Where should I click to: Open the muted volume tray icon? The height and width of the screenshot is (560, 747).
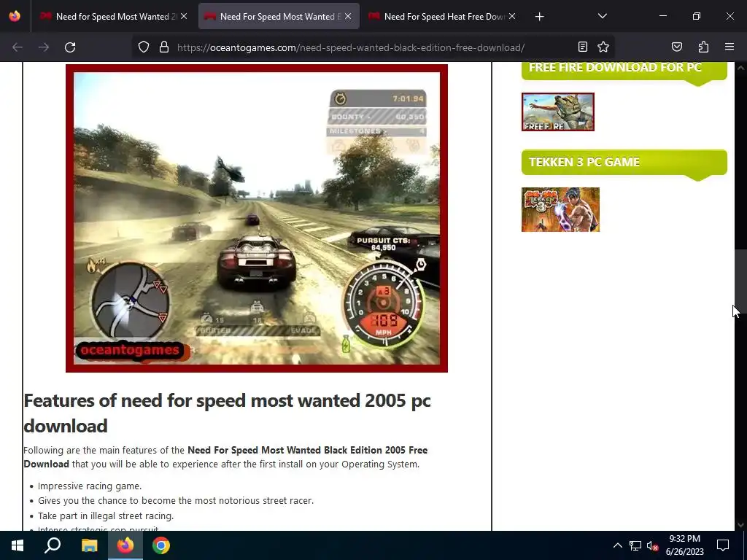click(652, 545)
